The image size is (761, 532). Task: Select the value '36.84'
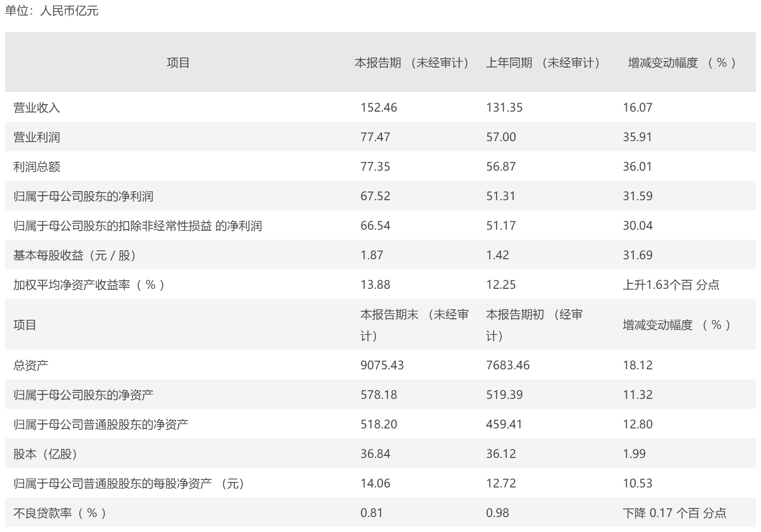[x=375, y=454]
